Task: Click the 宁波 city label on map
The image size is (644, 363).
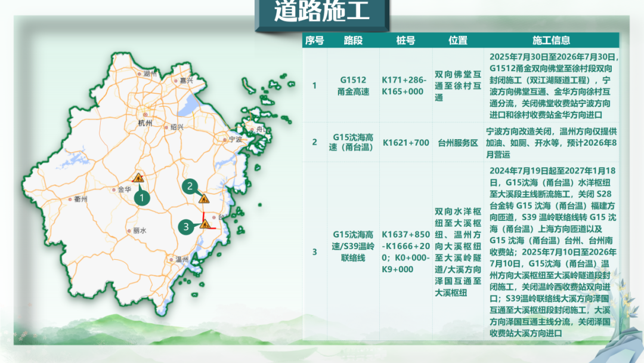Action: pyautogui.click(x=236, y=139)
